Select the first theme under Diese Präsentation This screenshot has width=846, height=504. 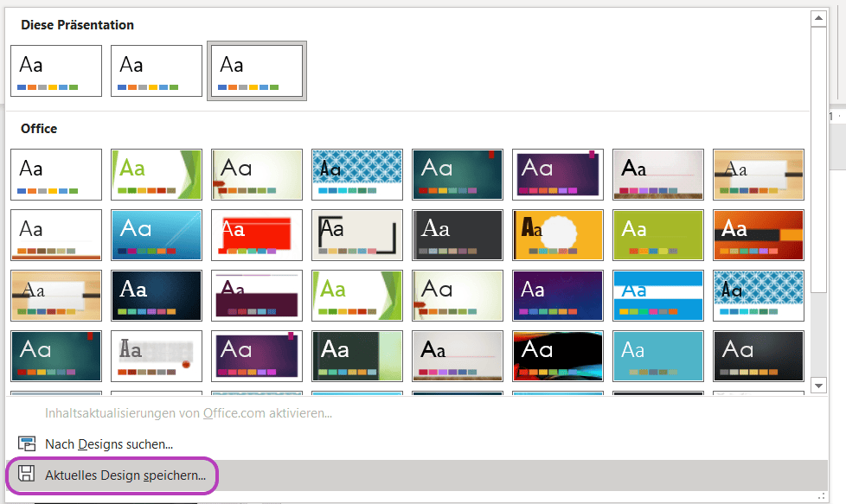point(56,71)
